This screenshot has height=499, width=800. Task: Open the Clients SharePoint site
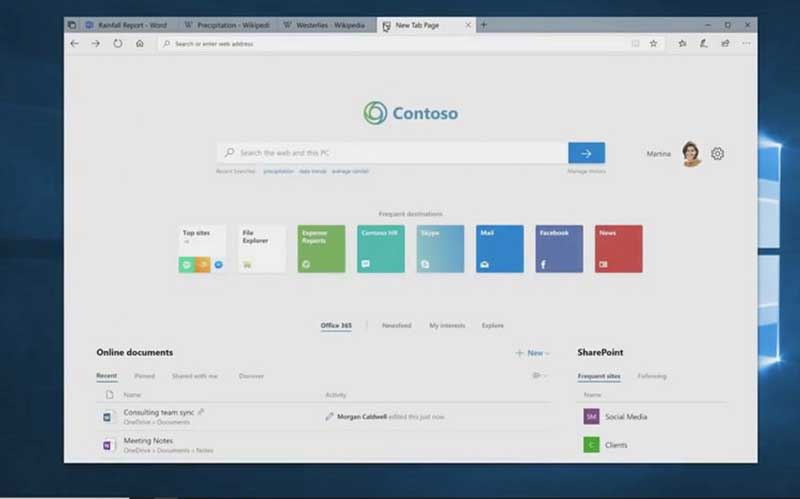(606, 445)
